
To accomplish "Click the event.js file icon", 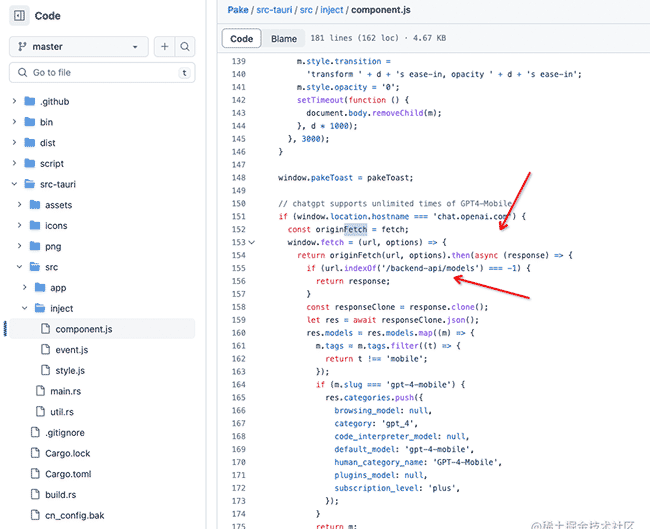I will tap(46, 349).
